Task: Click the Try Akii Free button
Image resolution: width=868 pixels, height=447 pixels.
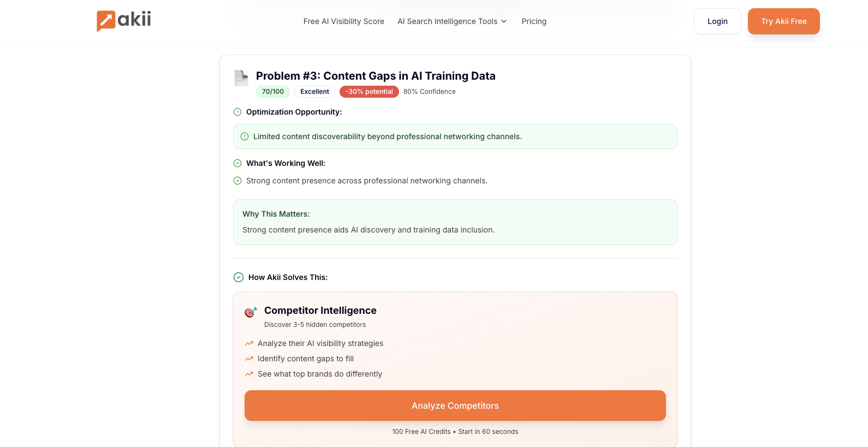Action: click(x=783, y=21)
